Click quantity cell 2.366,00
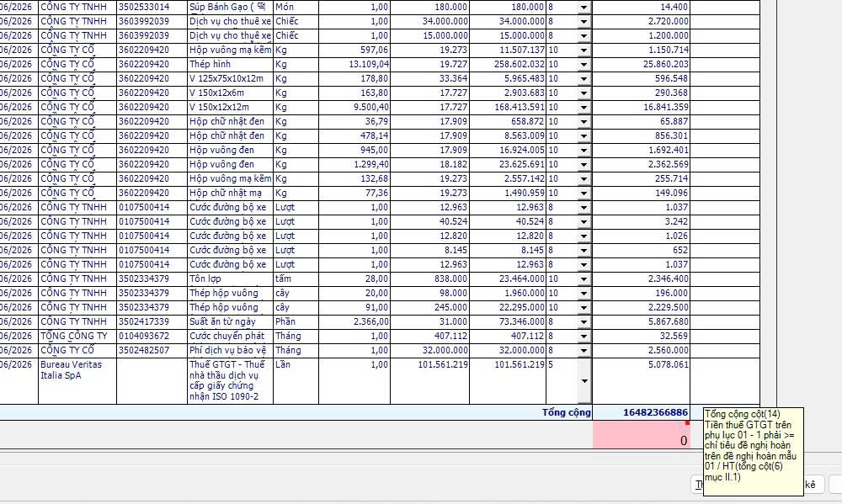 coord(354,322)
